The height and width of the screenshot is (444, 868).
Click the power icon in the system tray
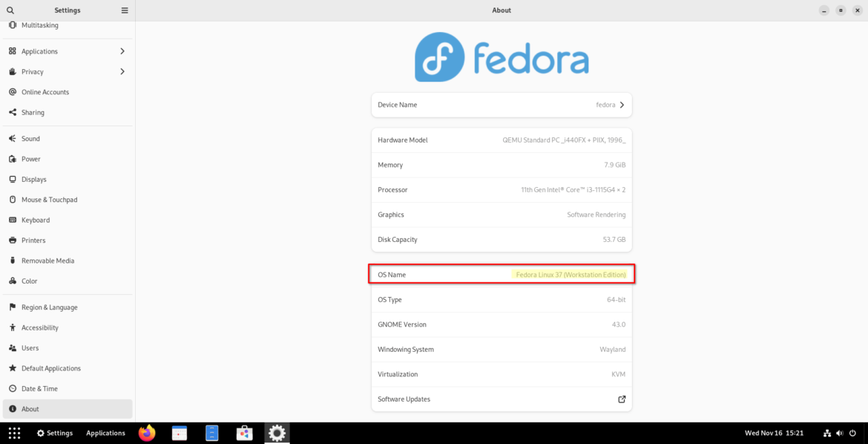(x=852, y=433)
